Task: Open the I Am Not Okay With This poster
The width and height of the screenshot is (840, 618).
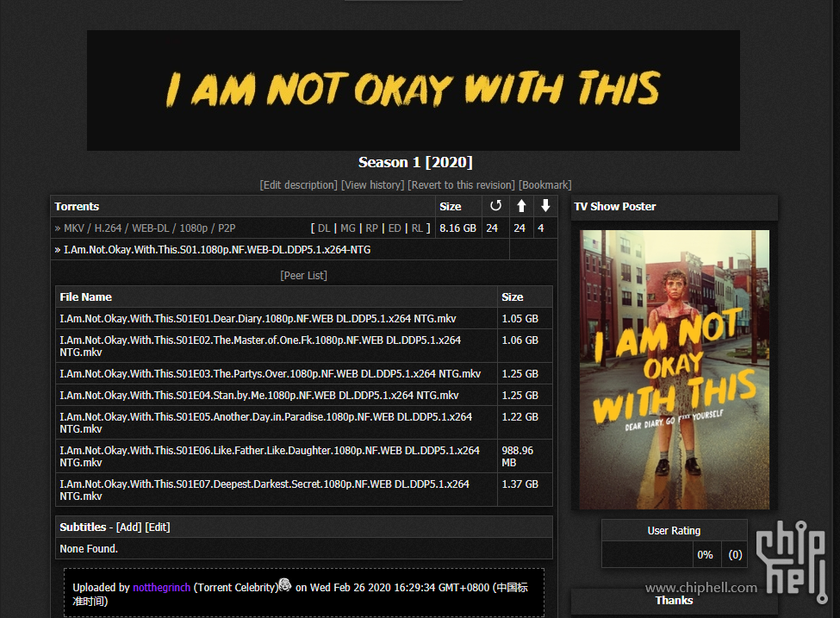Action: (x=675, y=370)
